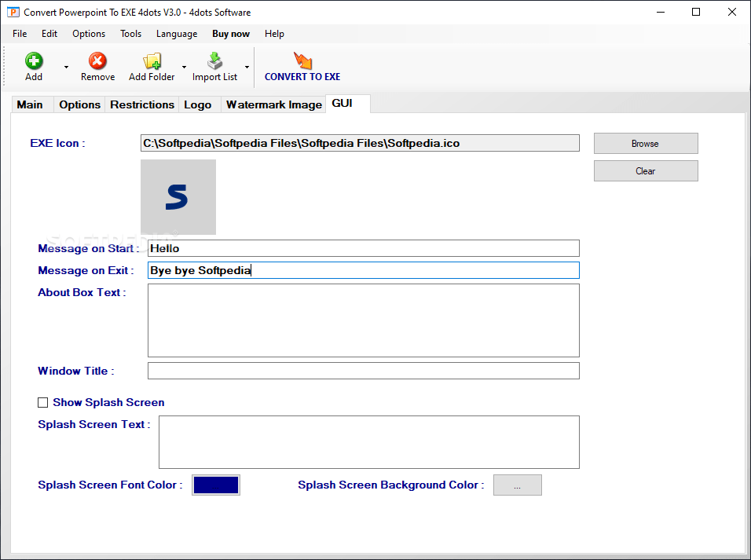Click the Message on Start field
751x560 pixels.
click(364, 248)
